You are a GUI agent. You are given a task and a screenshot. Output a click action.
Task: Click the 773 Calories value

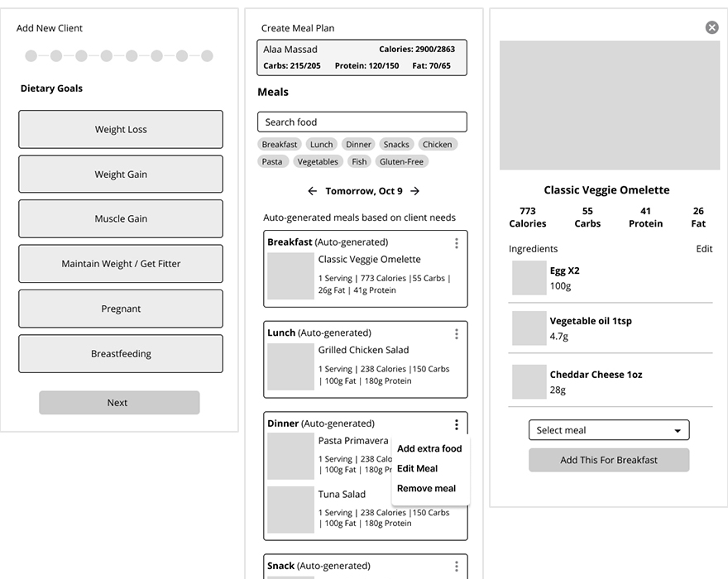[x=528, y=218]
